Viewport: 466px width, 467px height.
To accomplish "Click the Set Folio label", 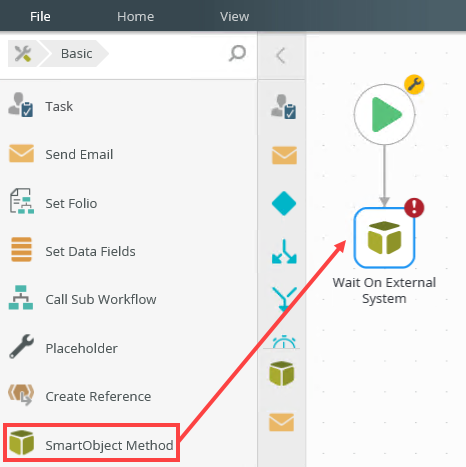I will pyautogui.click(x=71, y=203).
